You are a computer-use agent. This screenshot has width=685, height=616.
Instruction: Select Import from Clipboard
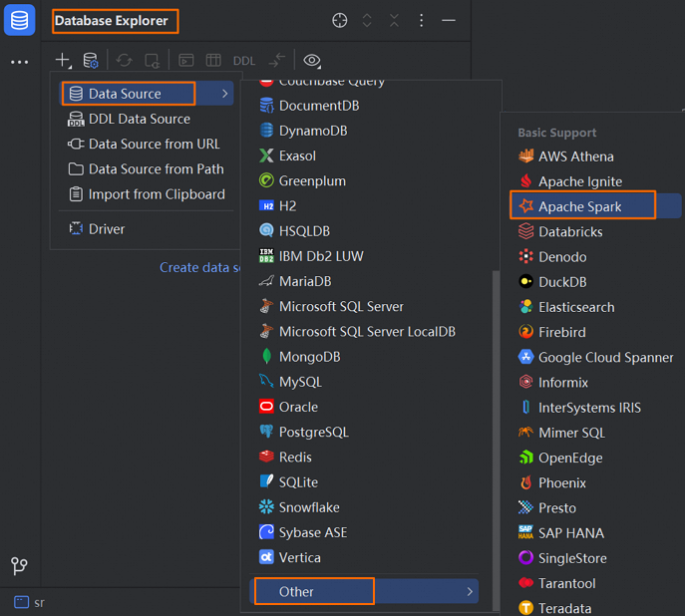pos(146,194)
